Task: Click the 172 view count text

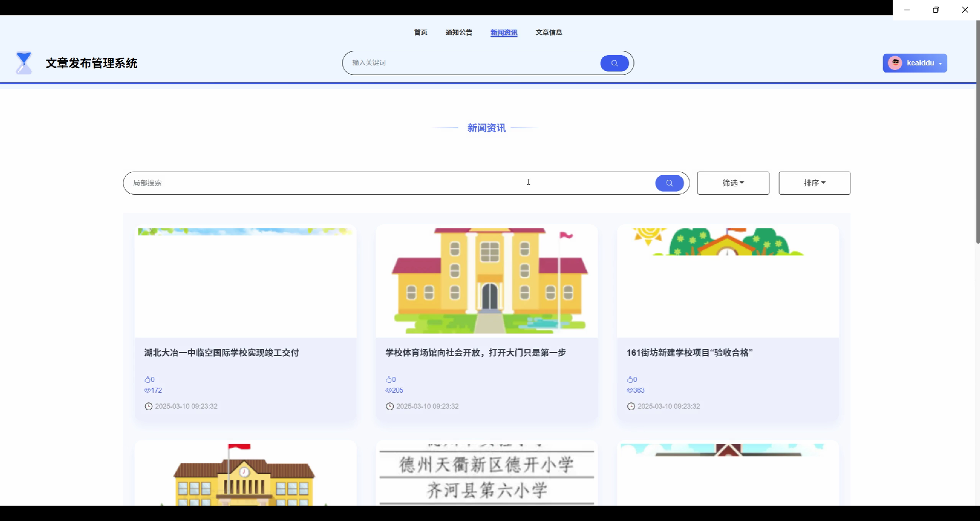Action: click(156, 390)
